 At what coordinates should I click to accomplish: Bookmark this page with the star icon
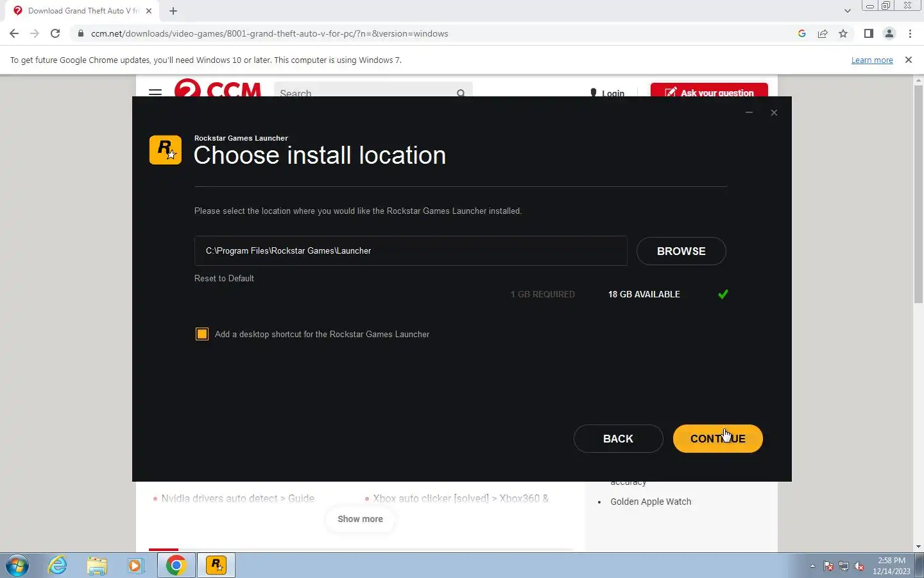pyautogui.click(x=843, y=33)
